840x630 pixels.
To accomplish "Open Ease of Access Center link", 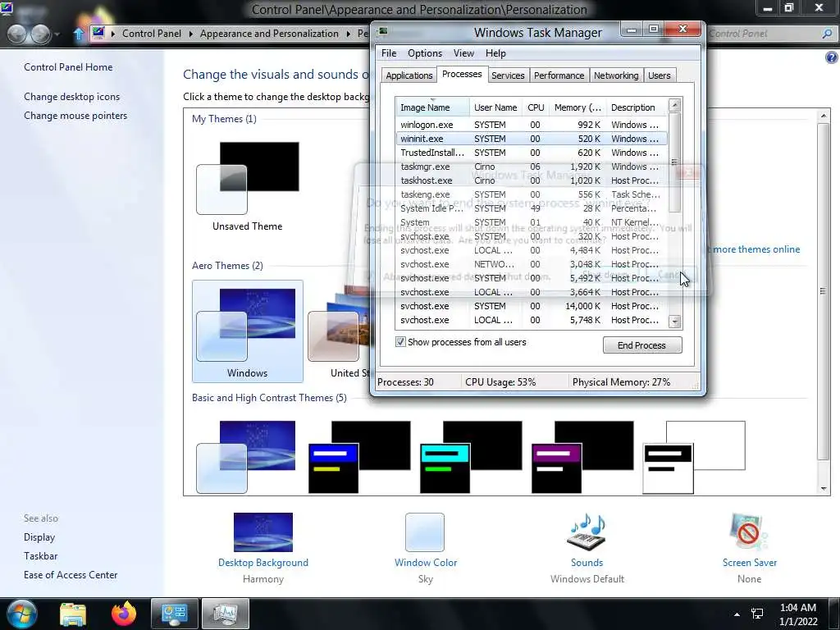I will (71, 574).
